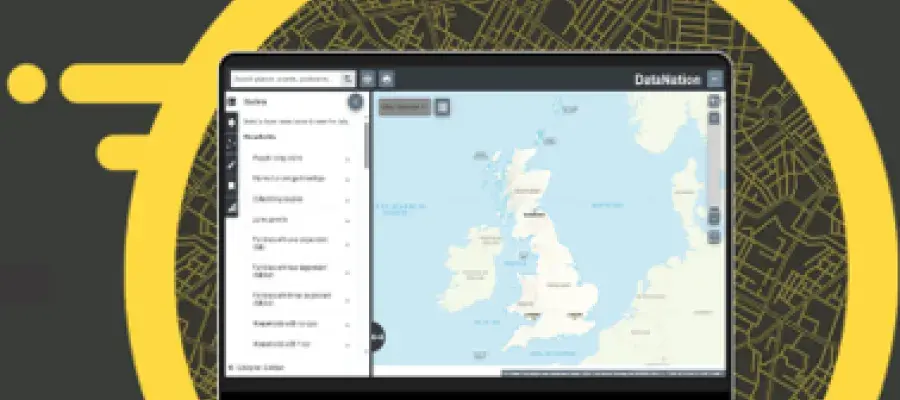Select the pencil draw tool in sidebar
The image size is (900, 400).
click(232, 165)
